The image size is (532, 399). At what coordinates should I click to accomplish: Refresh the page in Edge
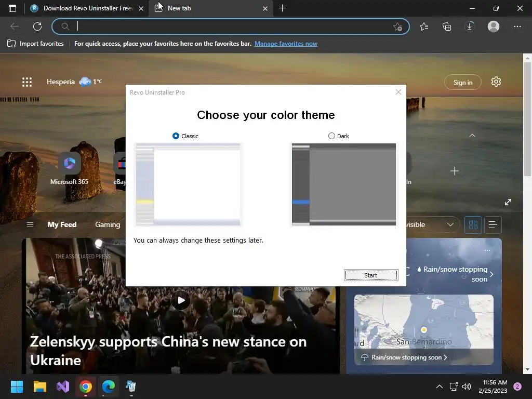[37, 26]
